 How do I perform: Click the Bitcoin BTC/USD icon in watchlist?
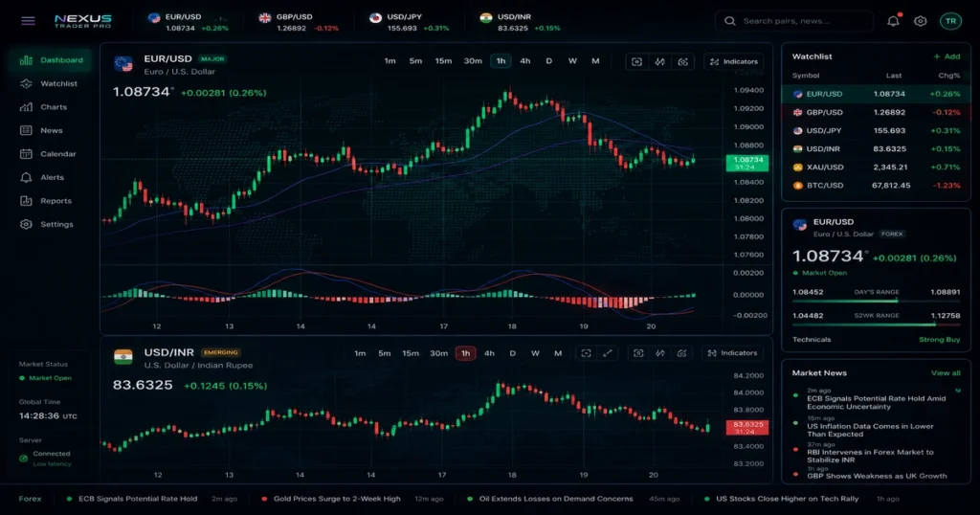(x=797, y=186)
